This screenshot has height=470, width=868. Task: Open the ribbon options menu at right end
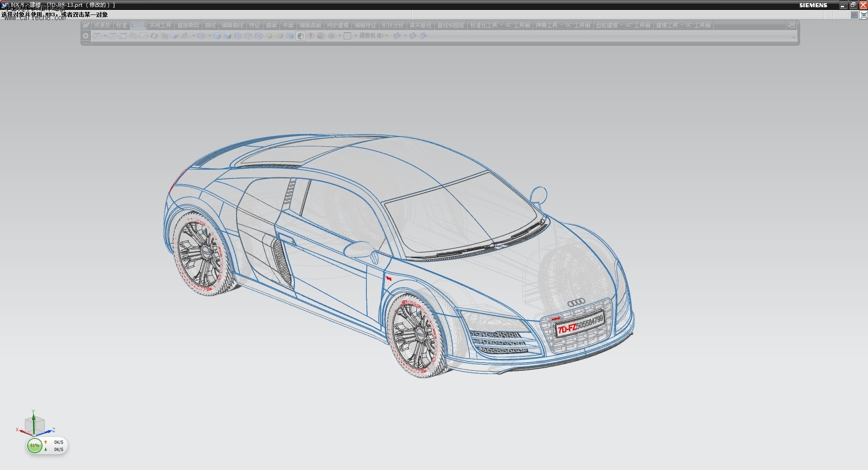pyautogui.click(x=792, y=25)
